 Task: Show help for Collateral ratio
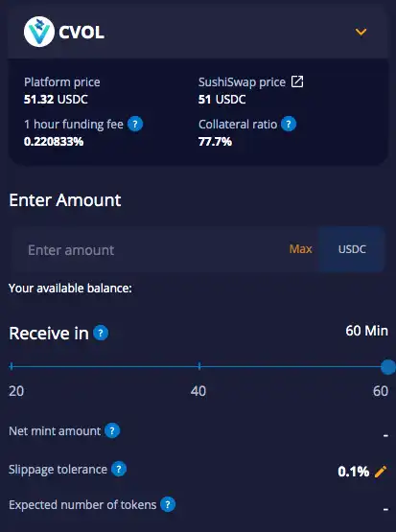click(289, 124)
